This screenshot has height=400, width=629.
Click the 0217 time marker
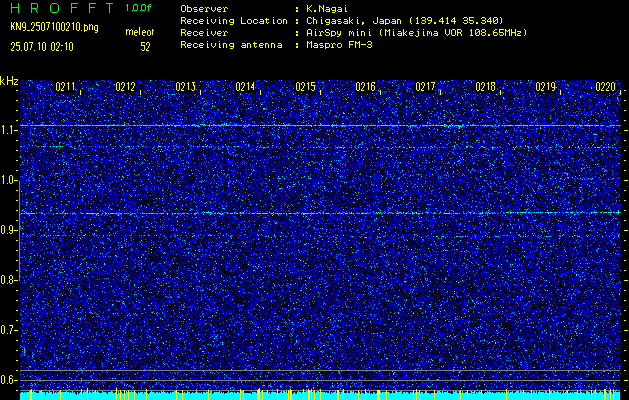point(425,87)
